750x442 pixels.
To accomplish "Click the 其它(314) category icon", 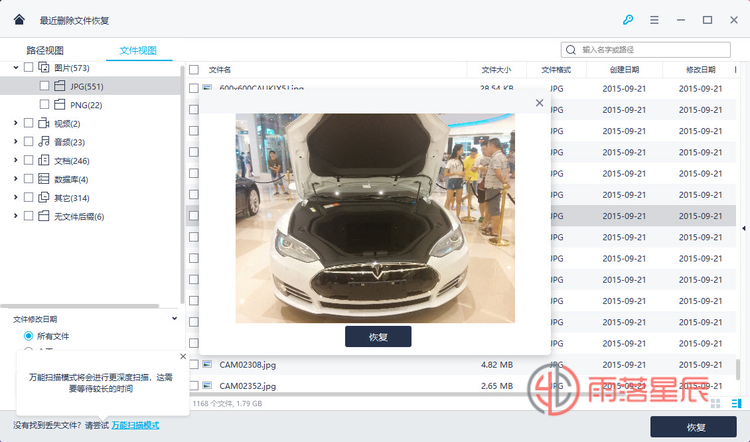I will tap(44, 198).
